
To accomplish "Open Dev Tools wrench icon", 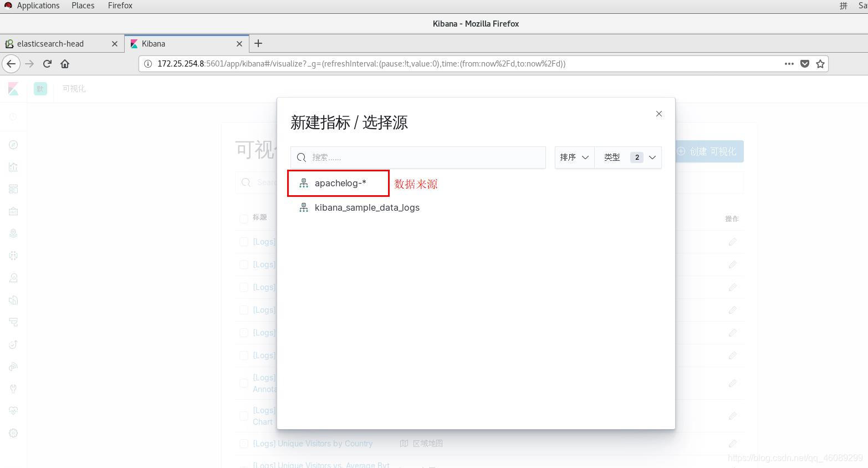I will pyautogui.click(x=13, y=389).
